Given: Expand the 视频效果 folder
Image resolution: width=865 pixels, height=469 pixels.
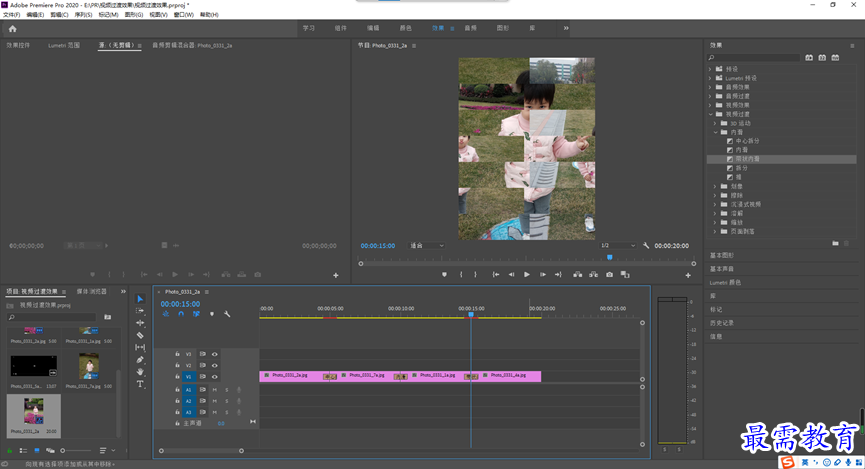Looking at the screenshot, I should point(711,105).
